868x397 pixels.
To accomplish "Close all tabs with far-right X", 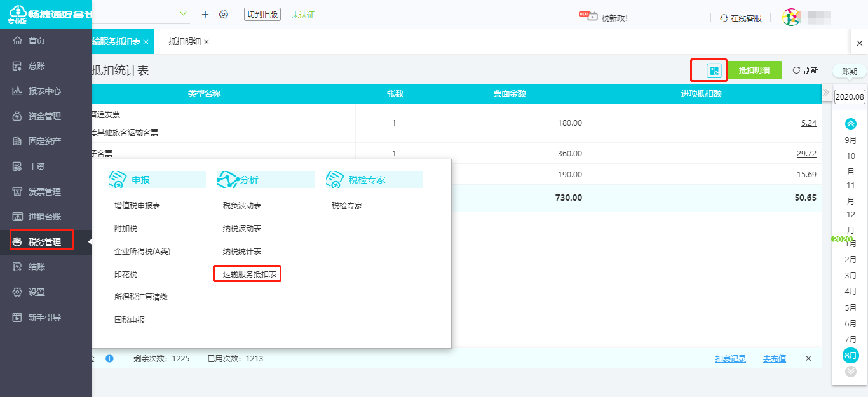I will [860, 42].
